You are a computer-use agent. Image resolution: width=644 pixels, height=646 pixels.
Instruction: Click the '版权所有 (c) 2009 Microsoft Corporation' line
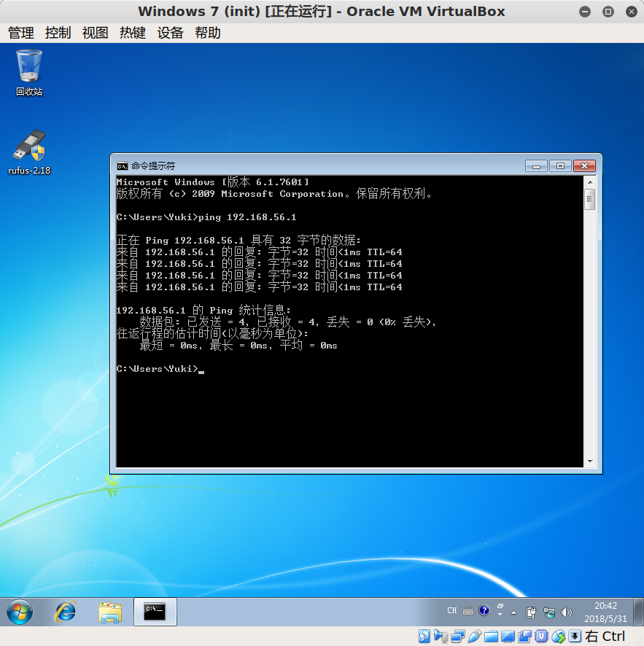click(274, 194)
